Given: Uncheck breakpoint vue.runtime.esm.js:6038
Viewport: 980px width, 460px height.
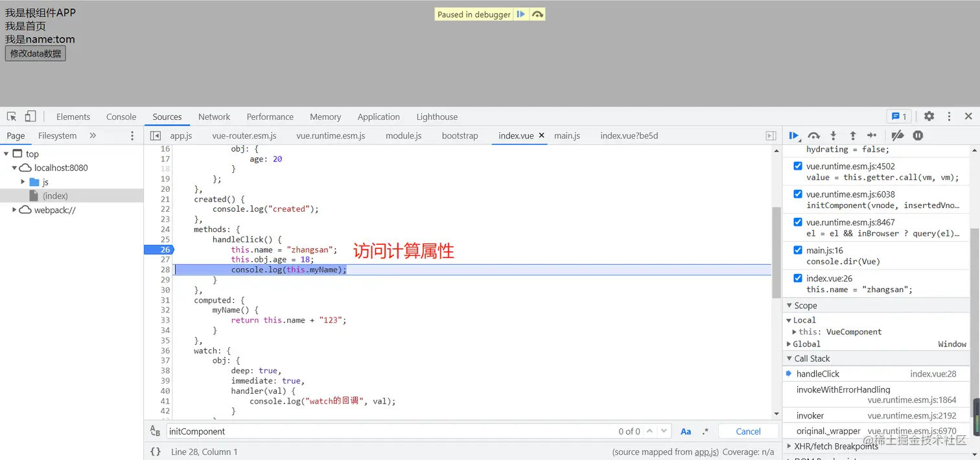Looking at the screenshot, I should pyautogui.click(x=798, y=194).
